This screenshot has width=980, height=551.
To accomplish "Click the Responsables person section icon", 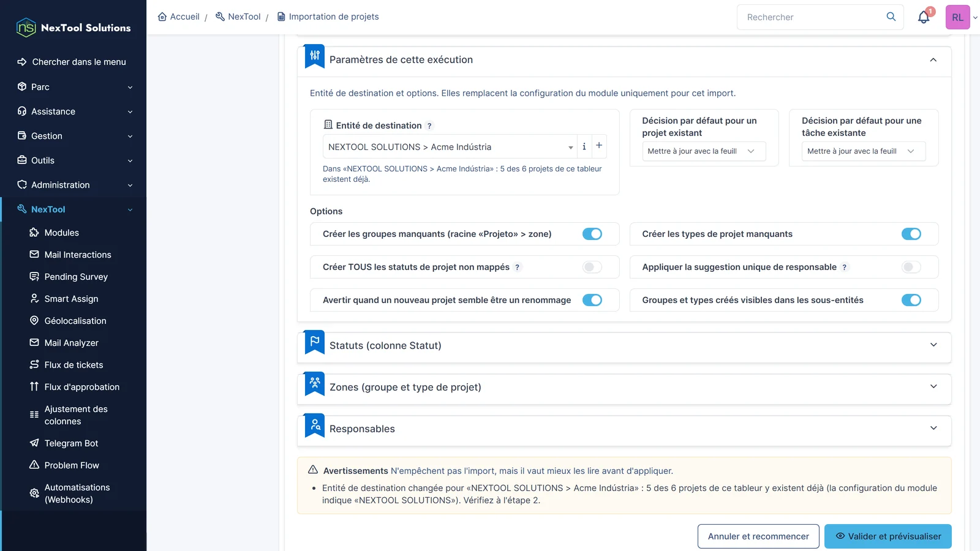I will coord(315,425).
